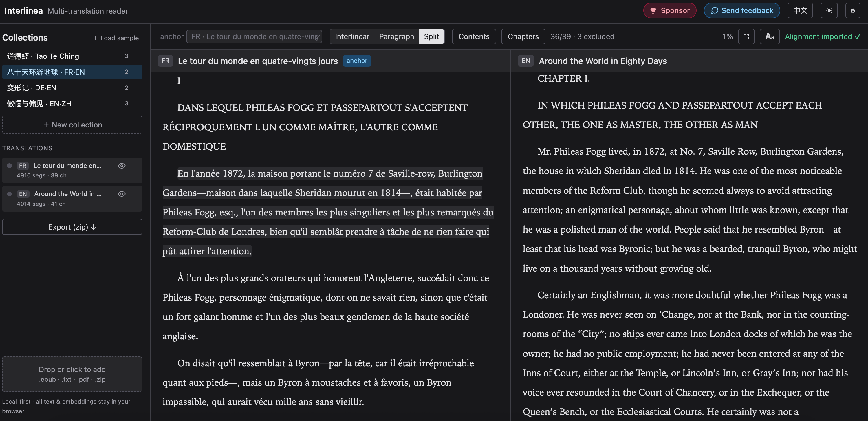Enter fullscreen reading mode
The height and width of the screenshot is (421, 868).
click(746, 36)
